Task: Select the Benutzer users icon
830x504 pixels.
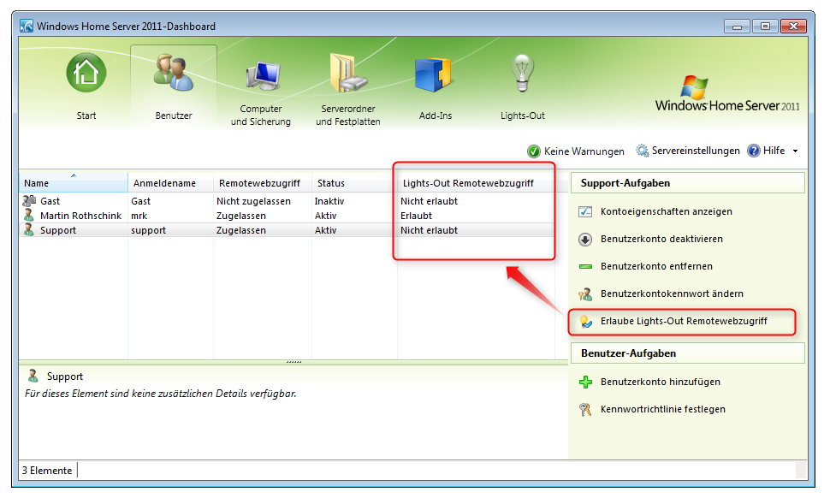Action: click(173, 73)
